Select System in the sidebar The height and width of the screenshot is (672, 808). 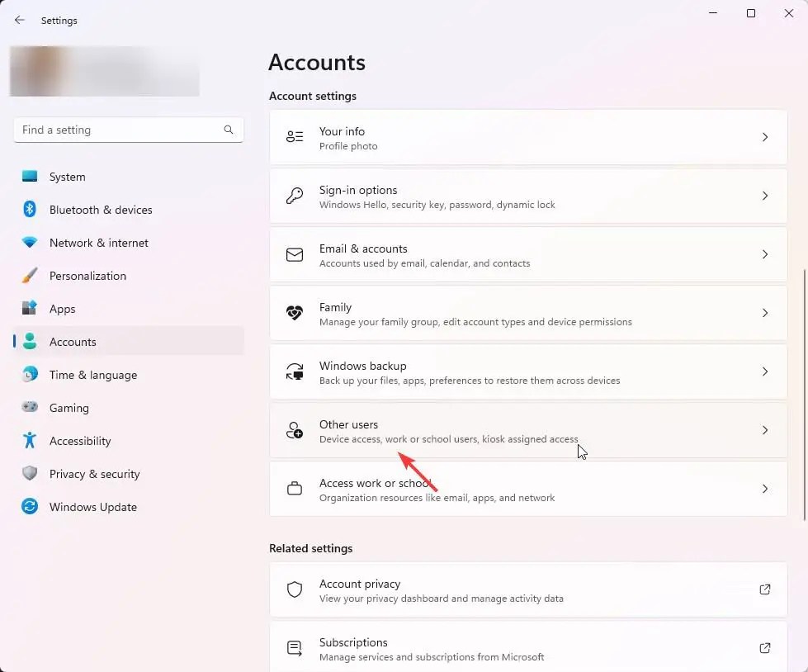[x=67, y=177]
